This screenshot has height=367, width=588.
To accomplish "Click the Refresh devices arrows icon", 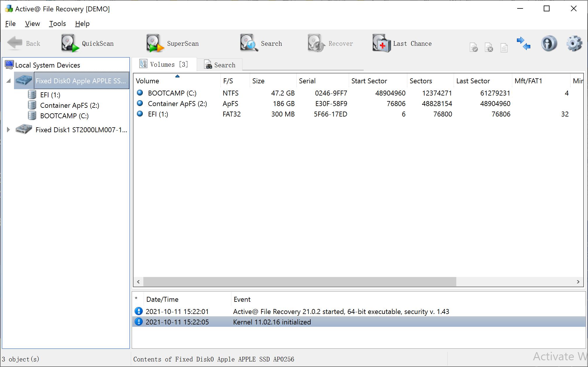I will [x=523, y=43].
